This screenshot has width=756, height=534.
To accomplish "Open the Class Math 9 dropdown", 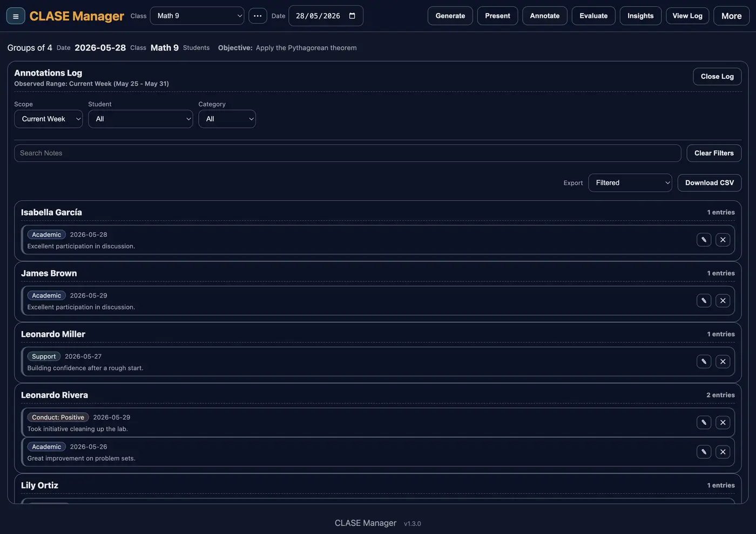I will [197, 16].
